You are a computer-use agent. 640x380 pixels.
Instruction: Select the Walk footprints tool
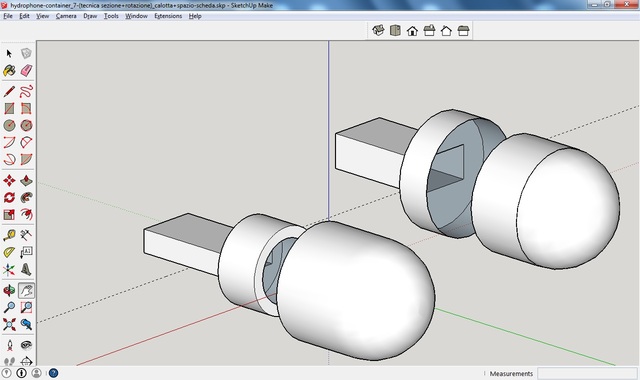(9, 361)
